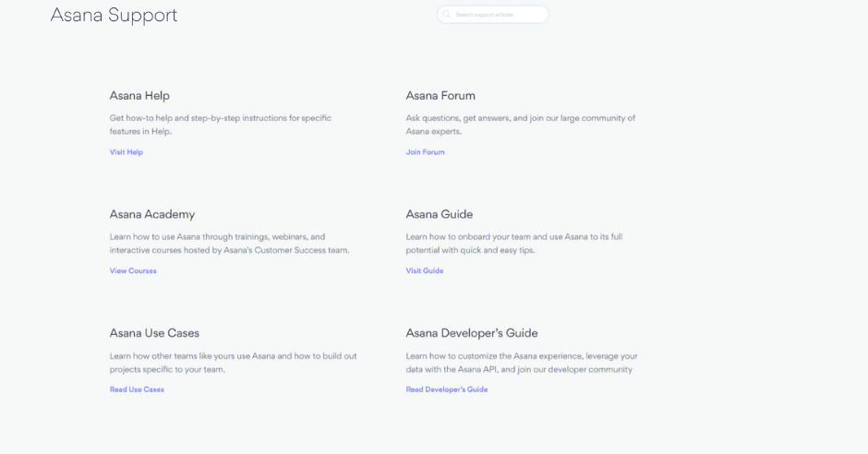Select the Asana Use Cases heading

pos(154,333)
